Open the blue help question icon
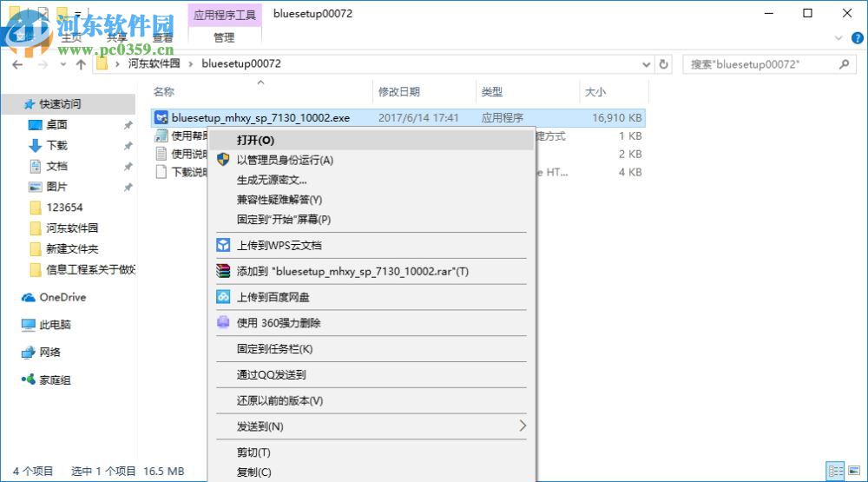The image size is (868, 482). coord(857,37)
